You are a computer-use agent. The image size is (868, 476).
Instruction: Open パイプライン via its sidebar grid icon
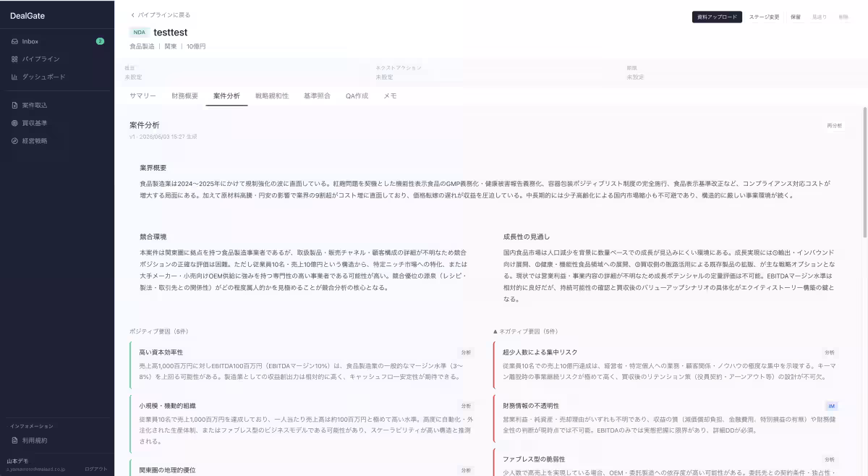[14, 59]
